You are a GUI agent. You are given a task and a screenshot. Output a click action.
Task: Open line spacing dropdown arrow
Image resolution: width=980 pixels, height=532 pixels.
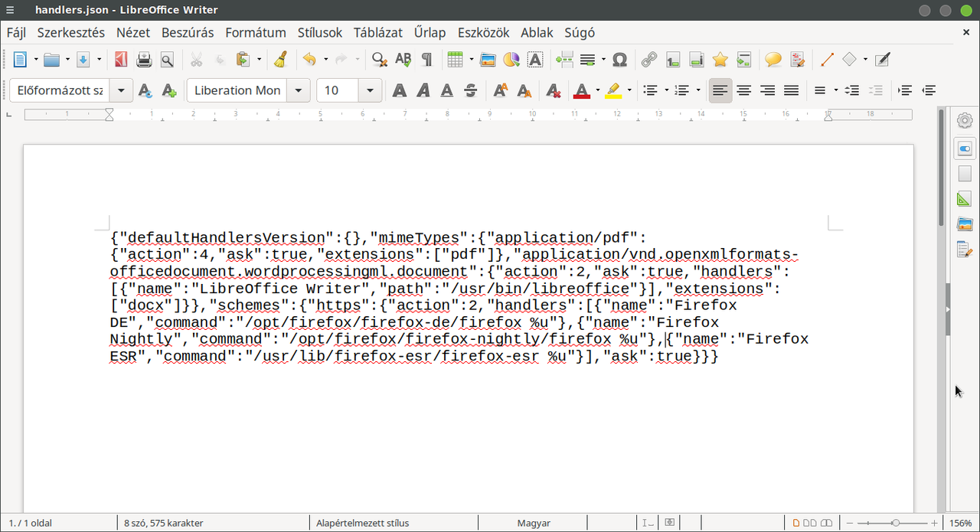click(836, 90)
